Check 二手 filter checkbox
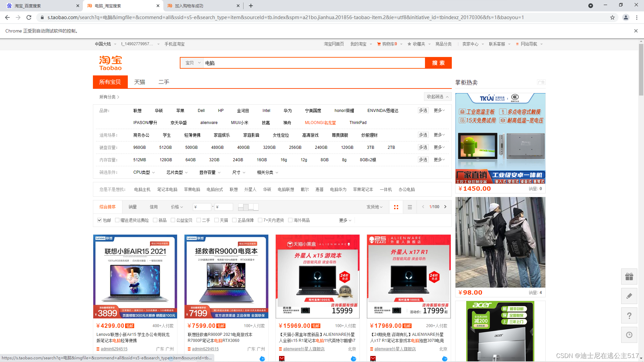 pyautogui.click(x=199, y=220)
